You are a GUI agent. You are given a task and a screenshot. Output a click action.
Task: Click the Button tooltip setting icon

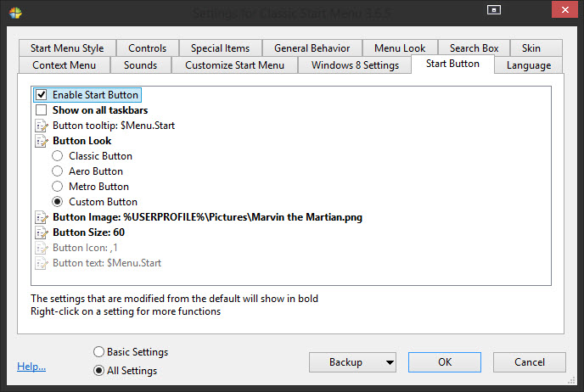[x=42, y=126]
